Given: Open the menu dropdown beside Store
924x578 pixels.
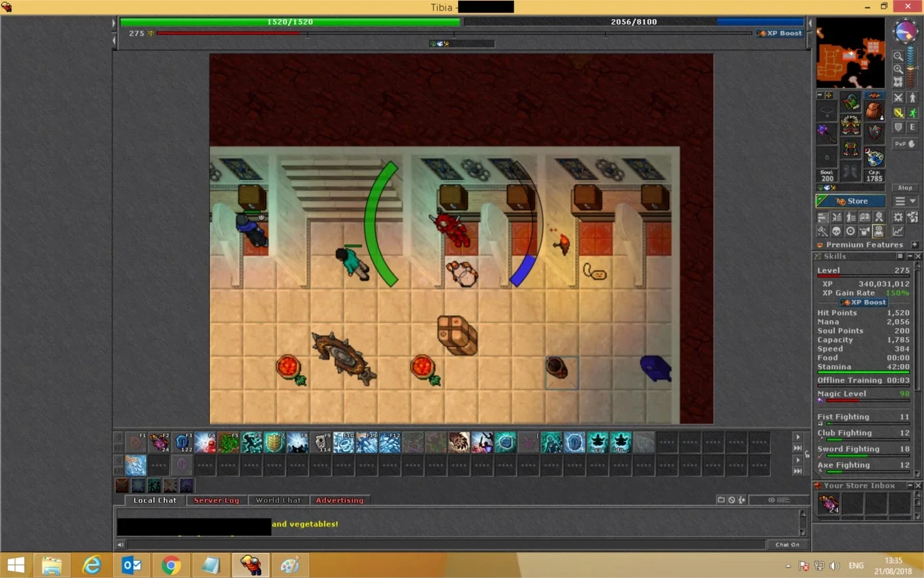Looking at the screenshot, I should point(905,201).
